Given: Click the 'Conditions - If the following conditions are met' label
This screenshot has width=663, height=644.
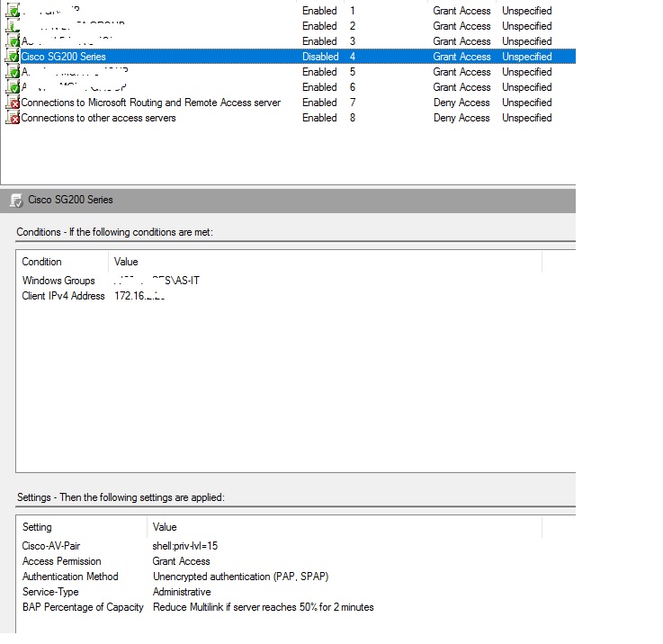Looking at the screenshot, I should tap(114, 232).
